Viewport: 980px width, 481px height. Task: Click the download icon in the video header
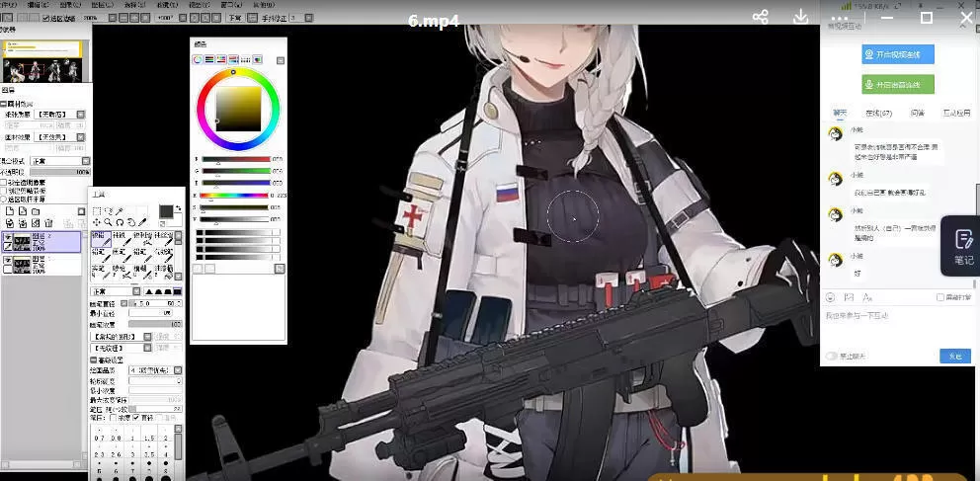[x=802, y=17]
